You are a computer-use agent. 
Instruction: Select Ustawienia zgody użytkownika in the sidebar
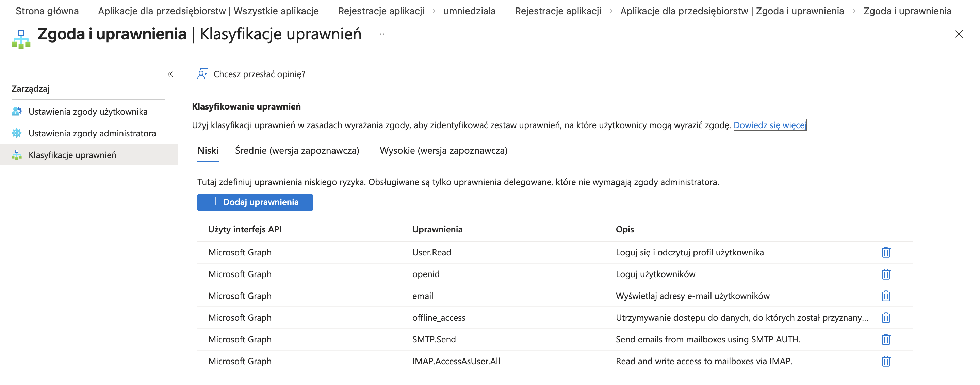click(x=88, y=111)
